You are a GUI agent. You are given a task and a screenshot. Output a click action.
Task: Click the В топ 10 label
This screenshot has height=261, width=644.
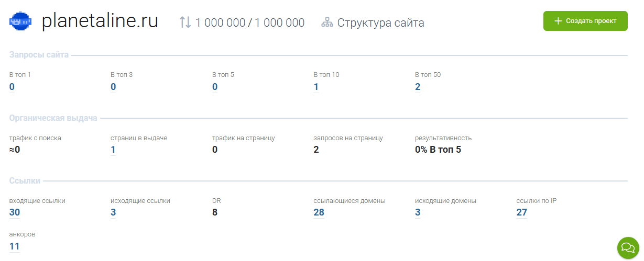326,75
